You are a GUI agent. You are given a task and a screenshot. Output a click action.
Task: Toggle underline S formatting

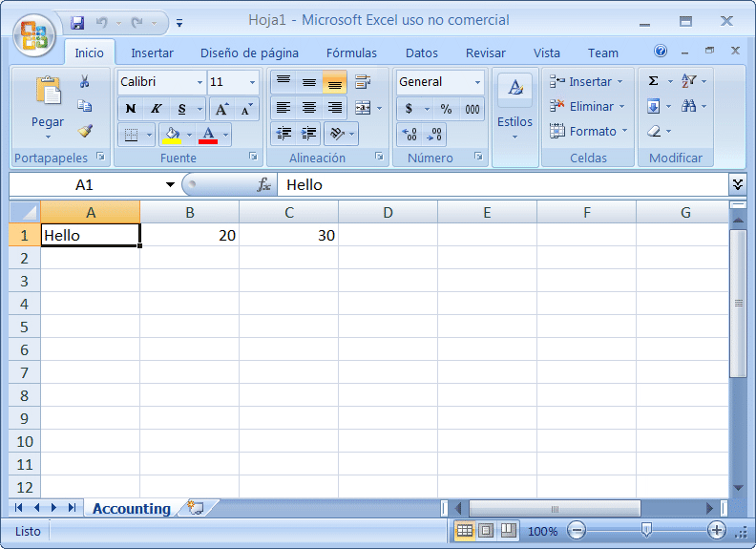[181, 109]
